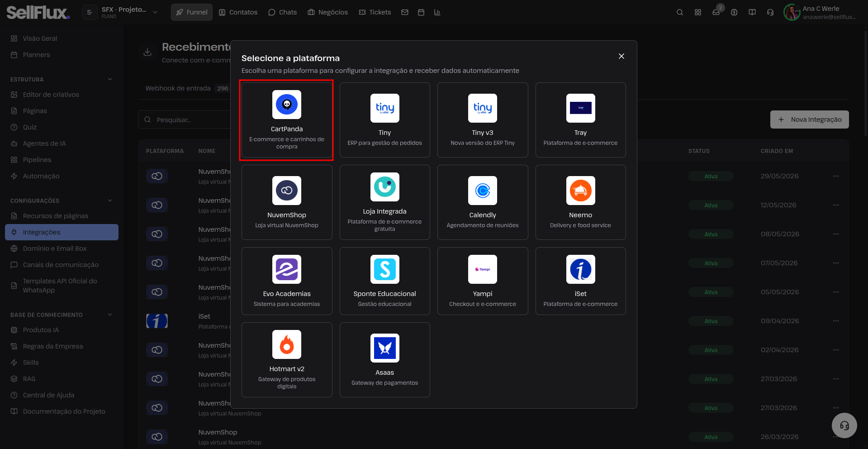
Task: Click the SellFlux logo
Action: tap(38, 12)
